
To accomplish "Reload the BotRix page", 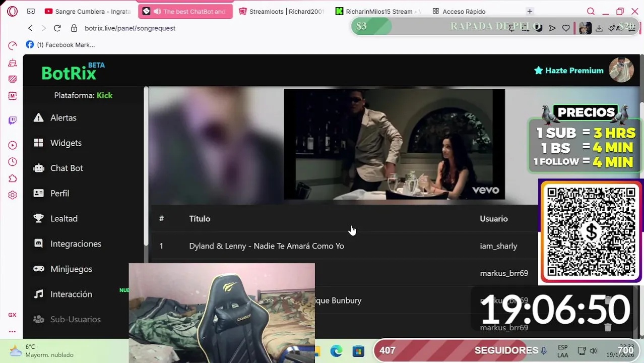I will 57,28.
